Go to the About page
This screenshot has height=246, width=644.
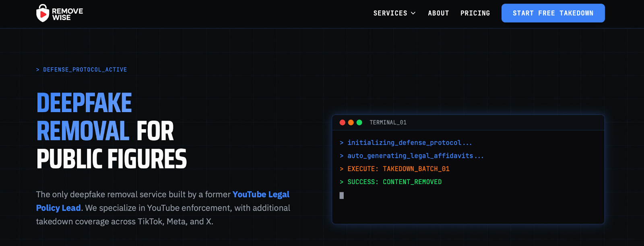coord(438,13)
